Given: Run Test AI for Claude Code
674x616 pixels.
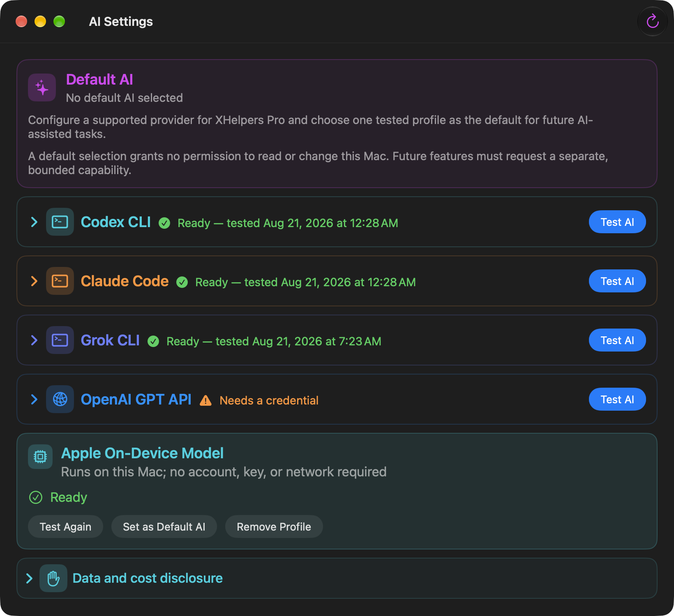Looking at the screenshot, I should pyautogui.click(x=617, y=281).
